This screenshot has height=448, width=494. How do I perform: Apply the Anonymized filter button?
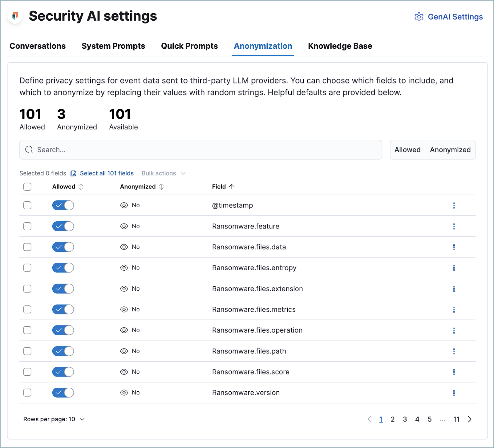(450, 150)
